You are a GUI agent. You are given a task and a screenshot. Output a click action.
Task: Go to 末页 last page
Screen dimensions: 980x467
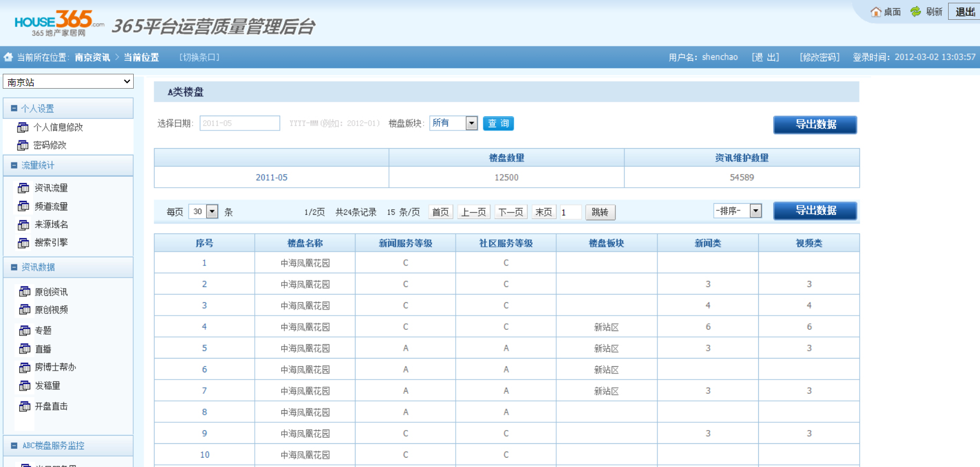click(544, 212)
